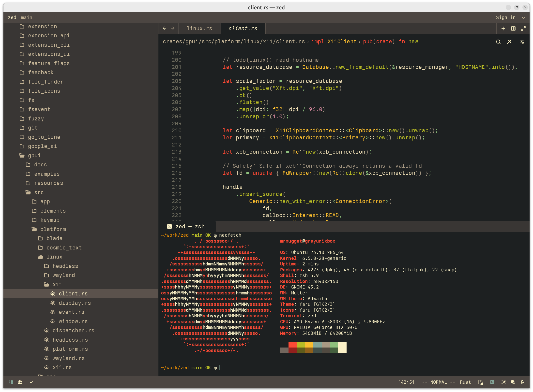533x392 pixels.
Task: Click the buffer search magnifier icon
Action: click(498, 42)
